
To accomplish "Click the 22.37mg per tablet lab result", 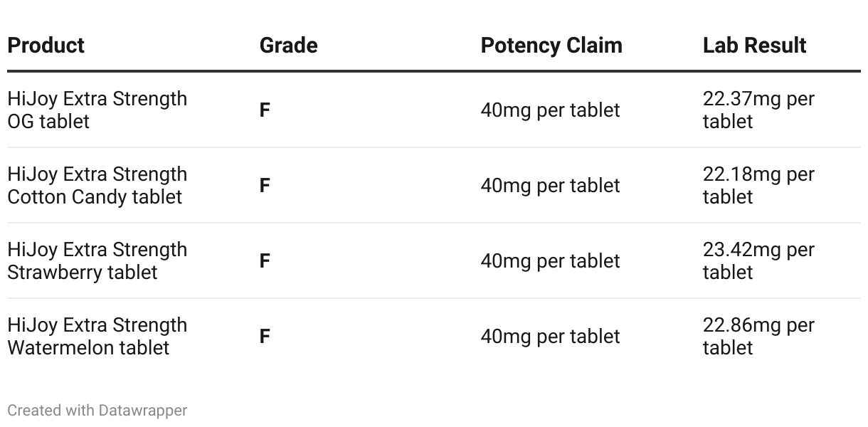I will [x=758, y=110].
